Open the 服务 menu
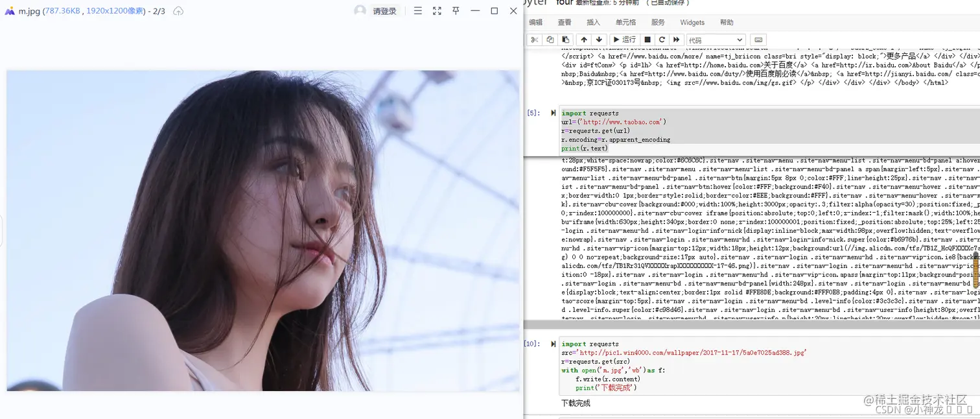Viewport: 980px width, 419px height. (x=658, y=22)
